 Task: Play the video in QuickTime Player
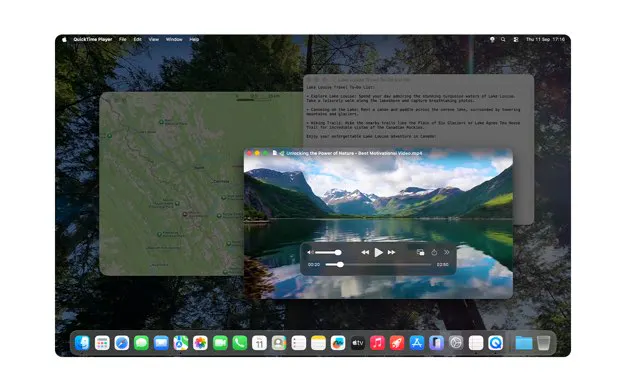[x=378, y=252]
